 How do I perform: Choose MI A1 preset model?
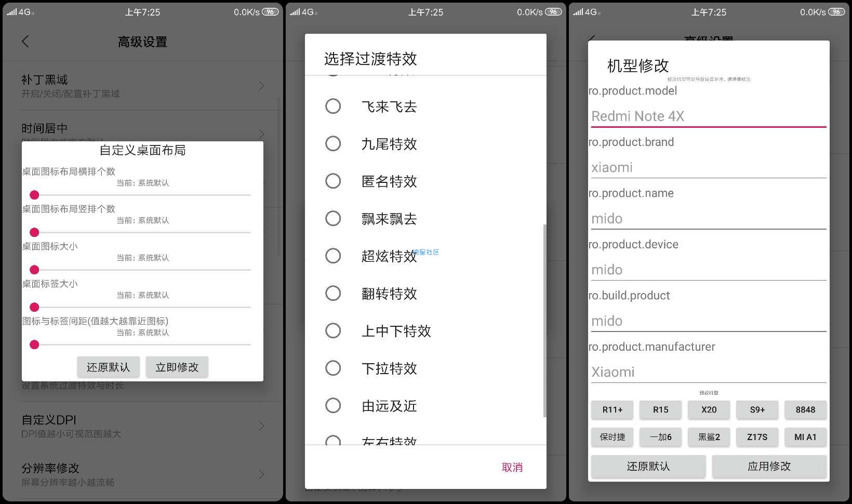(806, 437)
